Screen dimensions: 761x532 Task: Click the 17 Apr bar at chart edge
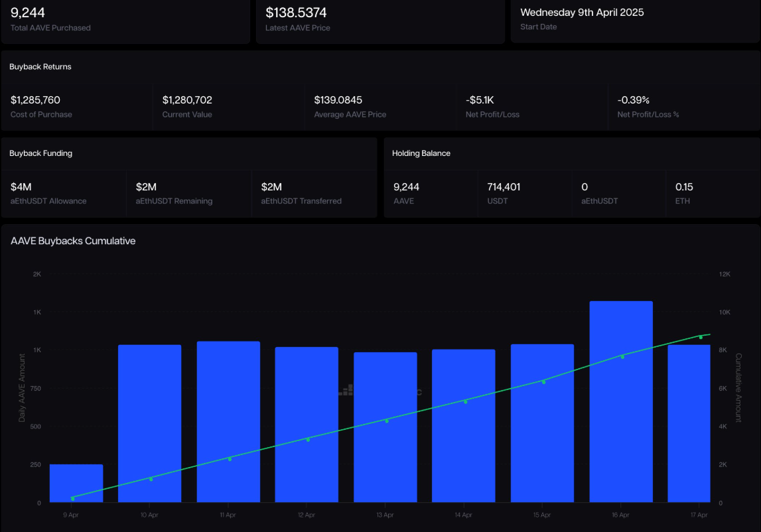[x=689, y=423]
